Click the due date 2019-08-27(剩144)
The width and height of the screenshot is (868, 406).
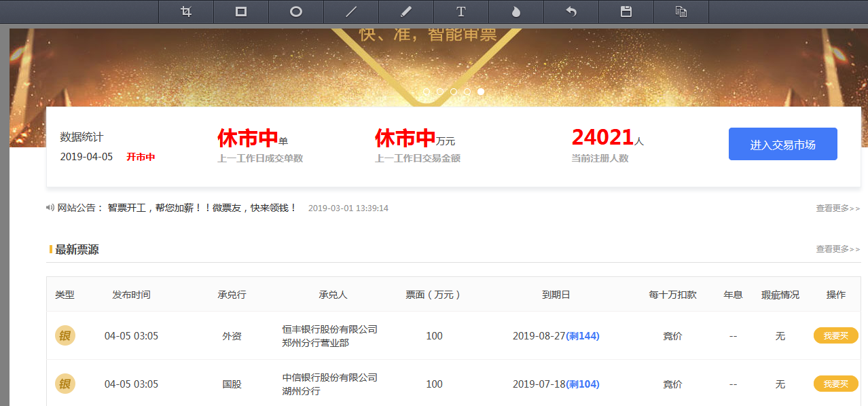click(x=556, y=336)
